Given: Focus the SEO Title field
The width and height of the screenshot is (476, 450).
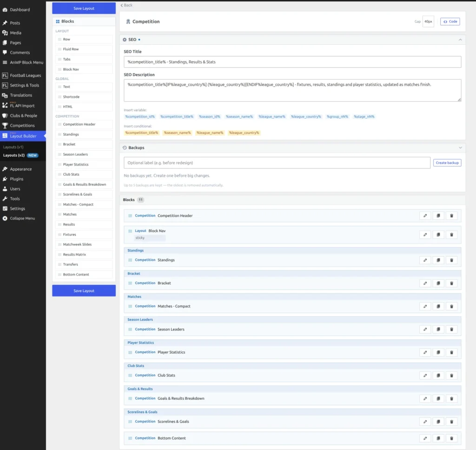Looking at the screenshot, I should coord(292,62).
